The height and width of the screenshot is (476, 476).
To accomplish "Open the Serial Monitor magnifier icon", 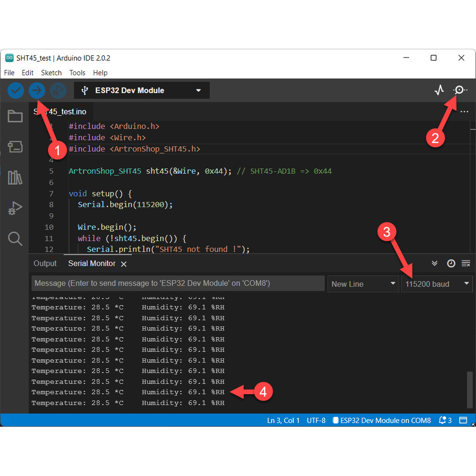I will pos(460,90).
